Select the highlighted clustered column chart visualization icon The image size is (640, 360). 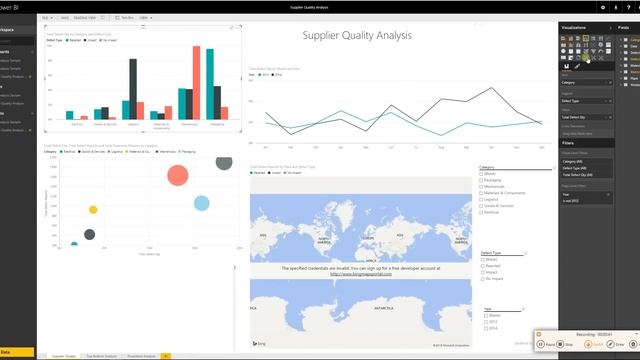point(586,38)
